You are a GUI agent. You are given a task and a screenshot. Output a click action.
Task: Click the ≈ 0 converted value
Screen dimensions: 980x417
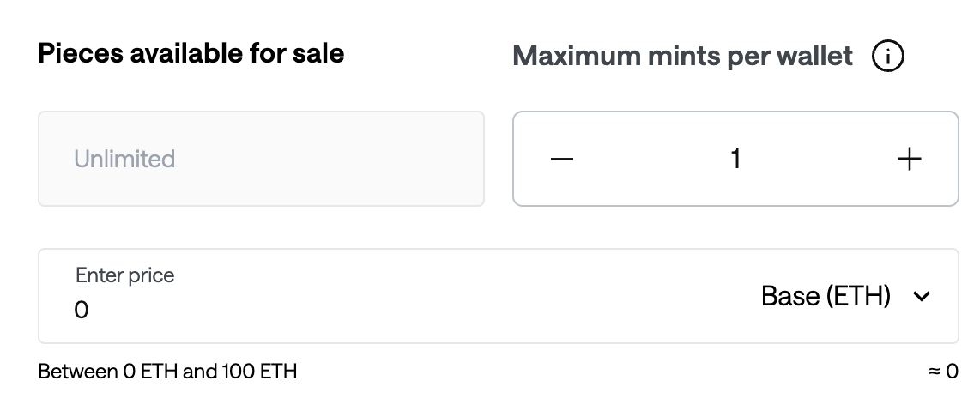tap(943, 372)
